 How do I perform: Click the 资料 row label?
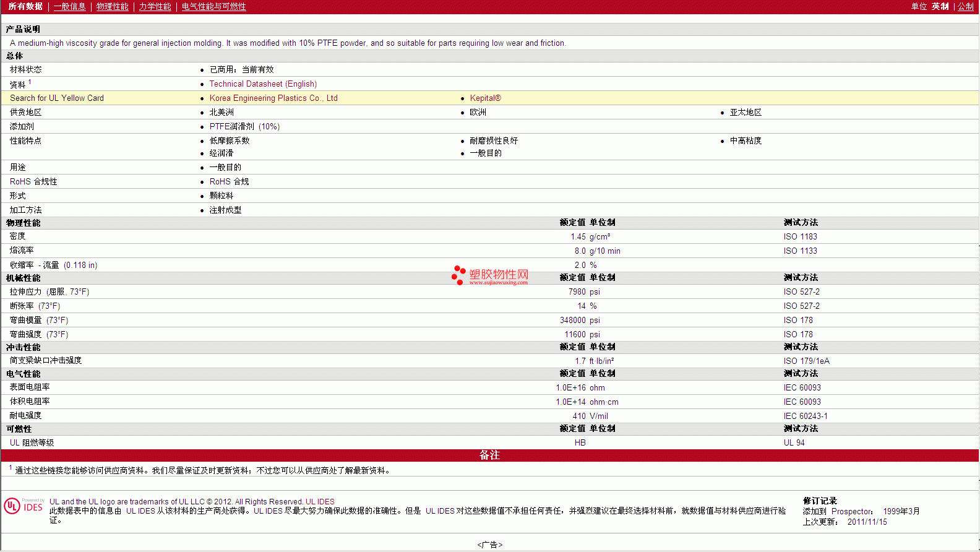point(18,84)
